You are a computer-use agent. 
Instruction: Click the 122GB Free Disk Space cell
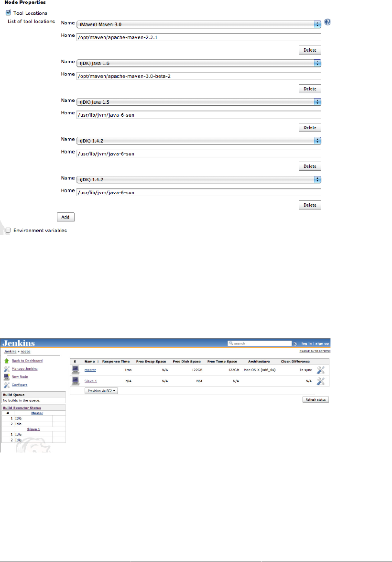coord(197,370)
